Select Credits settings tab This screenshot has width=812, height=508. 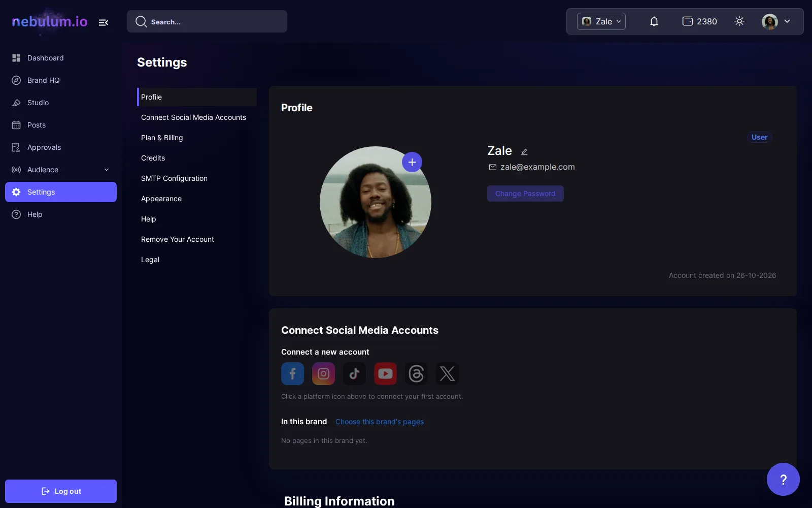[x=197, y=158]
